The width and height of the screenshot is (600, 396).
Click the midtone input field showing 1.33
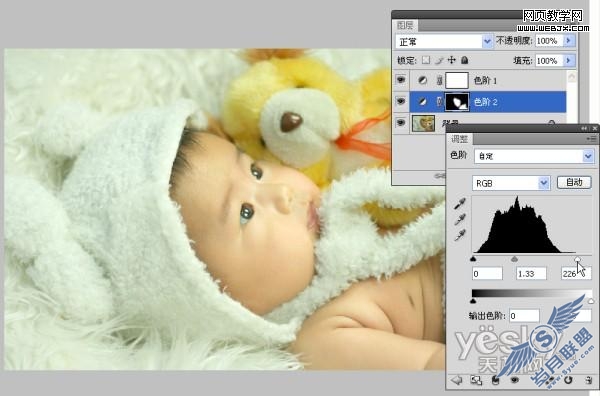click(531, 274)
